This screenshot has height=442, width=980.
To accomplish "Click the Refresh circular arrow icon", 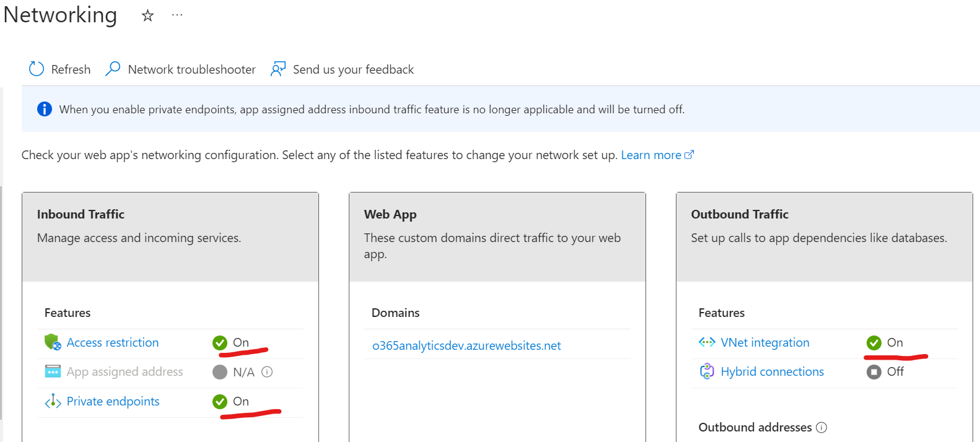I will pyautogui.click(x=37, y=69).
